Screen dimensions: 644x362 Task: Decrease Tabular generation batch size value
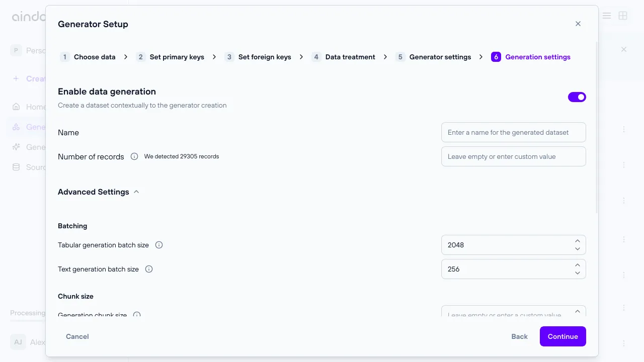coord(578,249)
